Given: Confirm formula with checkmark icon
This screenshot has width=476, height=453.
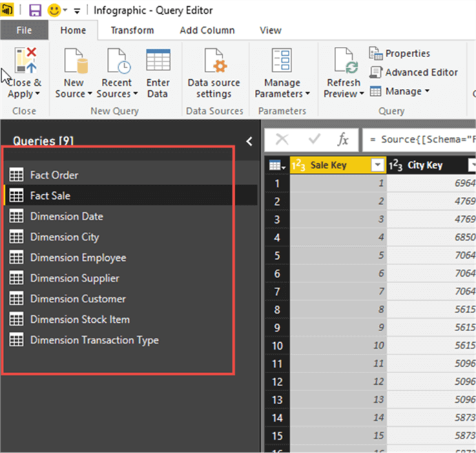Looking at the screenshot, I should pyautogui.click(x=314, y=139).
